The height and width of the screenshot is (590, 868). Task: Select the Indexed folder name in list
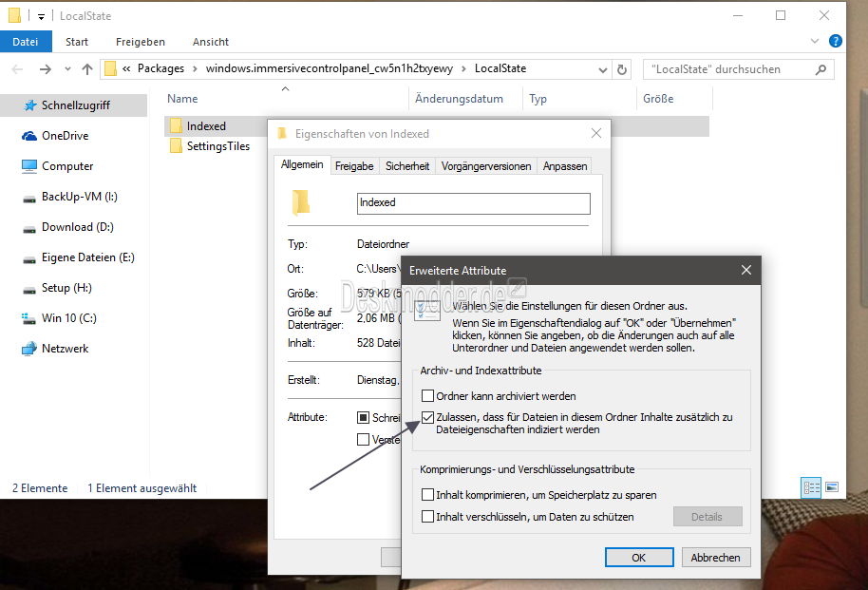click(x=206, y=126)
